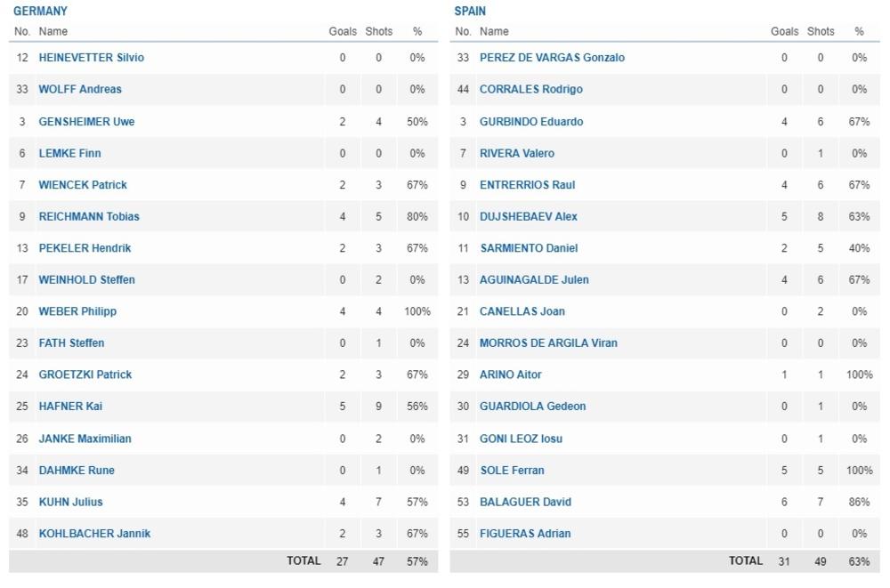
Task: Open GENSHEIMER Uwe profile link
Action: pos(86,121)
